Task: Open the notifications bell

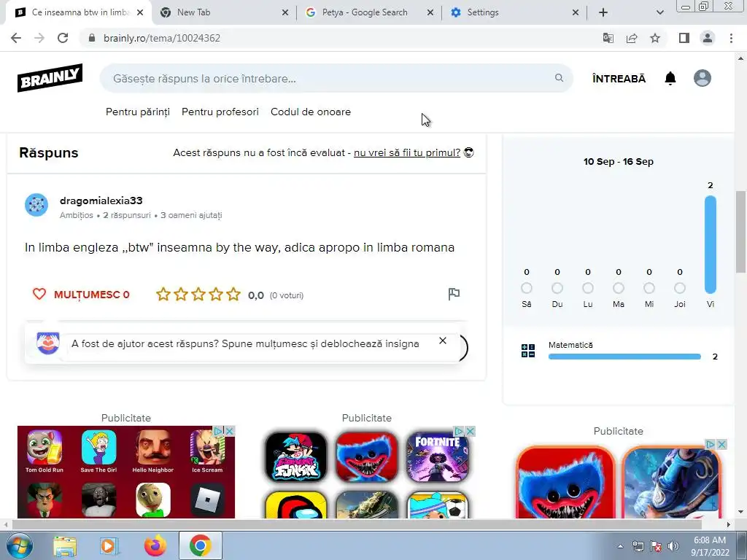Action: [670, 78]
